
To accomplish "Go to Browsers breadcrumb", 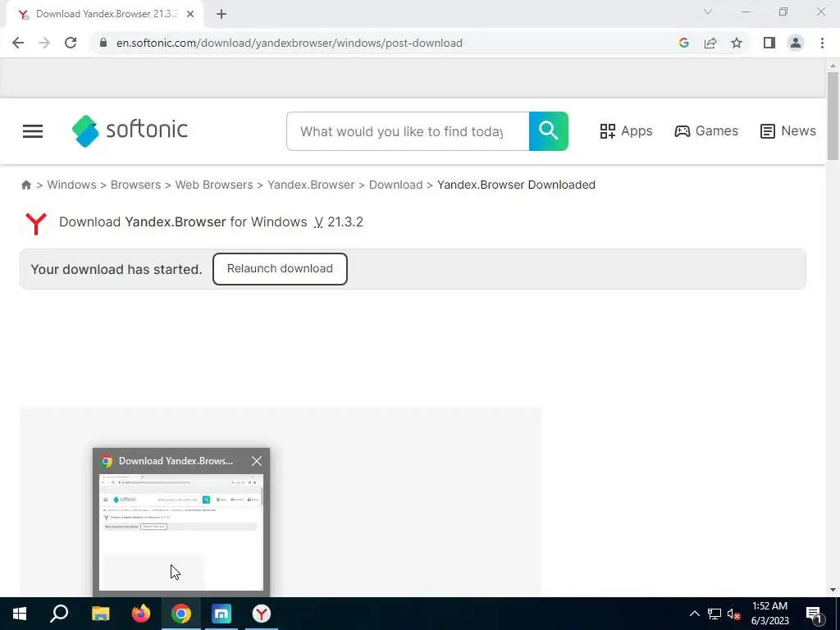I will click(135, 185).
